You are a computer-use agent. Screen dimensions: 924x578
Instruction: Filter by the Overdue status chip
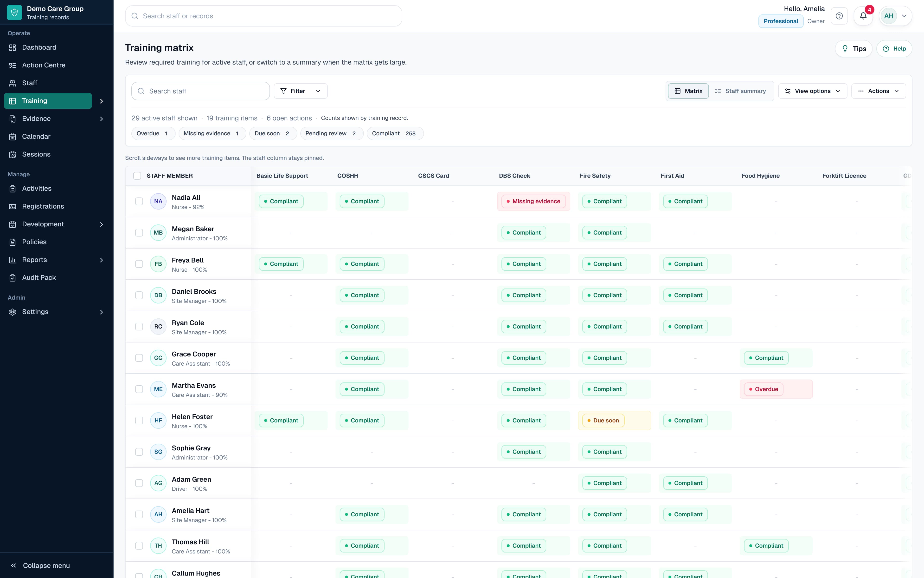(x=153, y=133)
